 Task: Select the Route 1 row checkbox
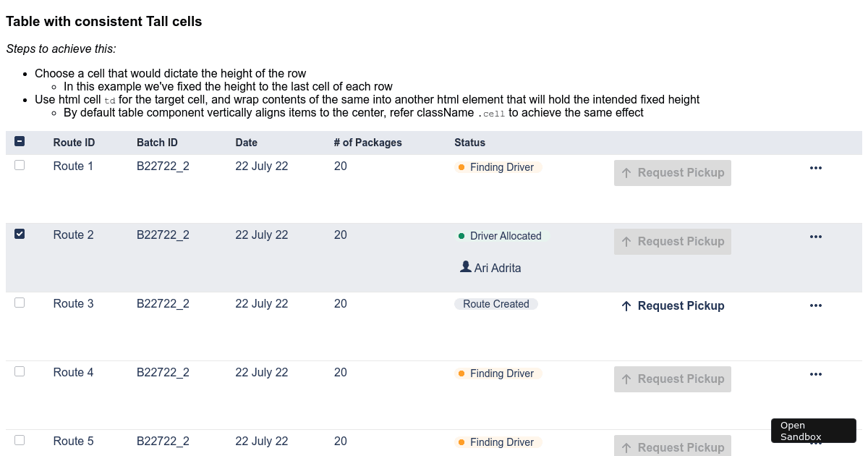[x=20, y=165]
